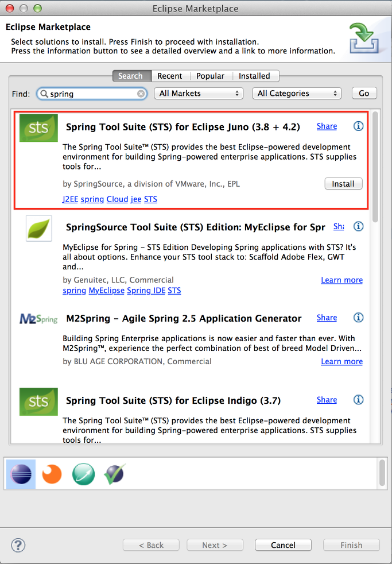The width and height of the screenshot is (392, 564).
Task: Install Spring Tool Suite for Juno
Action: pos(343,184)
